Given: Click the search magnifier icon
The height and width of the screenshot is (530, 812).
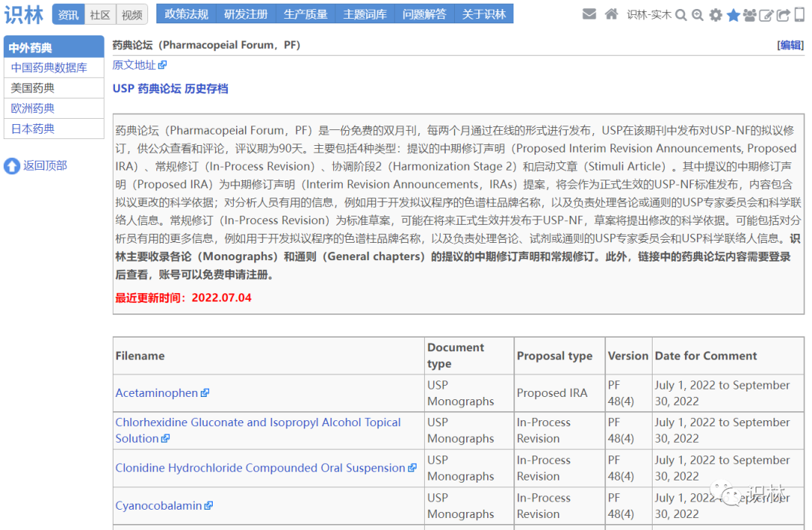Looking at the screenshot, I should tap(681, 15).
